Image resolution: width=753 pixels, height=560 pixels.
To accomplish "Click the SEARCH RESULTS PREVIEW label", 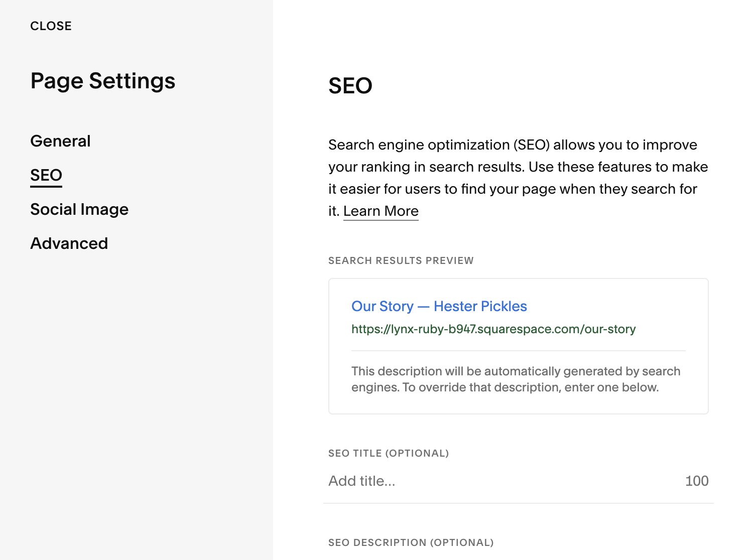I will click(x=401, y=260).
